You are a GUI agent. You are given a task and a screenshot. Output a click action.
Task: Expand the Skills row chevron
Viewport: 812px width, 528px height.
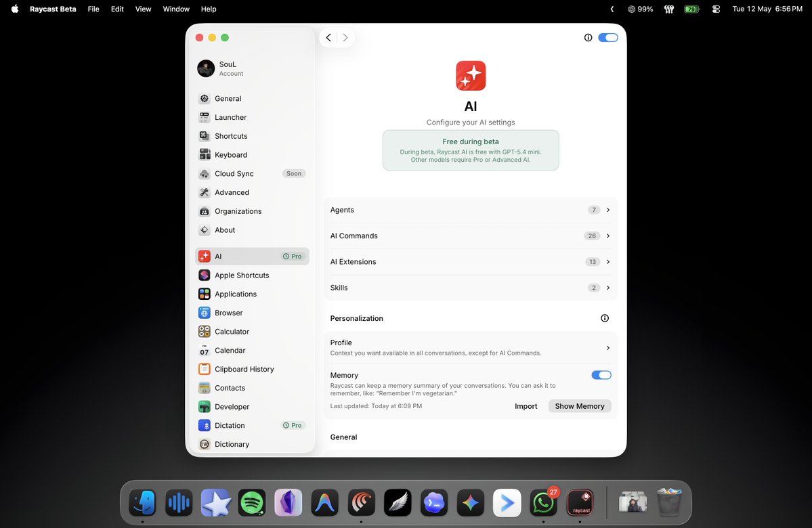pyautogui.click(x=608, y=287)
